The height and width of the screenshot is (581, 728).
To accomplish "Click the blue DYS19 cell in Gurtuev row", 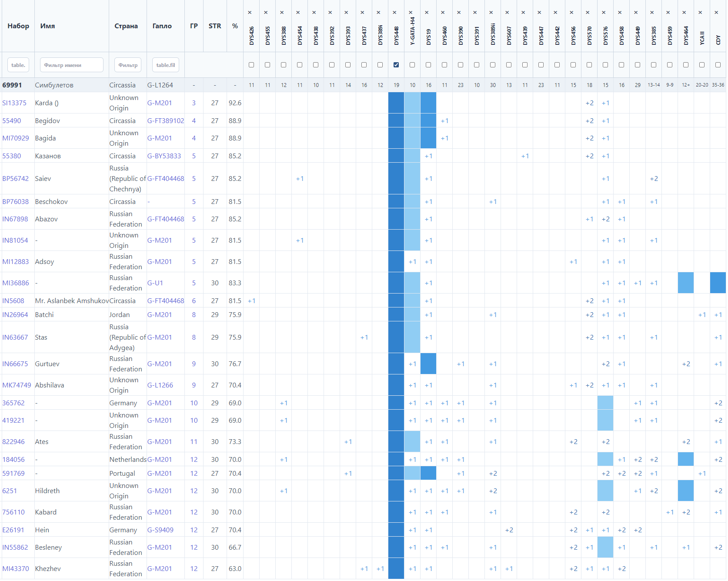I will pyautogui.click(x=428, y=364).
